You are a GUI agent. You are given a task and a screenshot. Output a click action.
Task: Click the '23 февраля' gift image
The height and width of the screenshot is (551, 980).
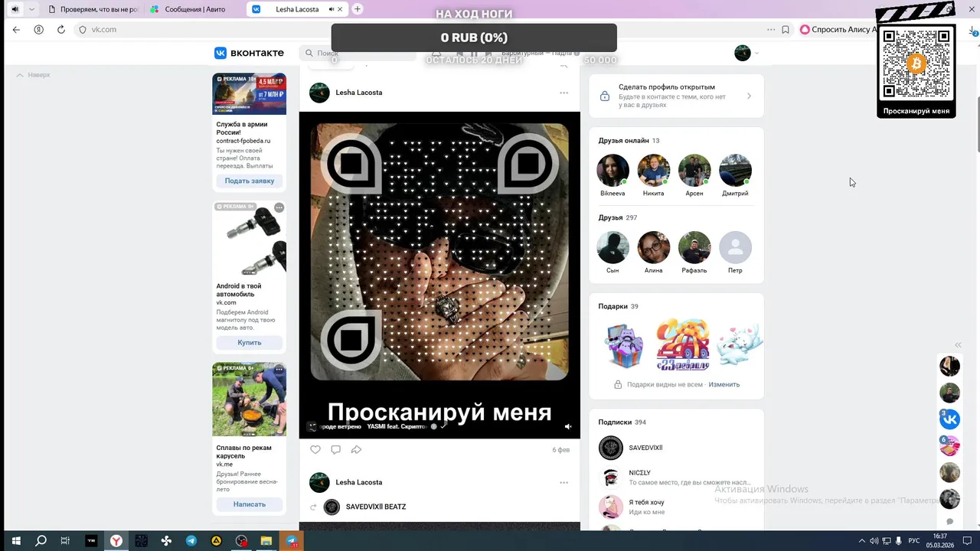683,344
